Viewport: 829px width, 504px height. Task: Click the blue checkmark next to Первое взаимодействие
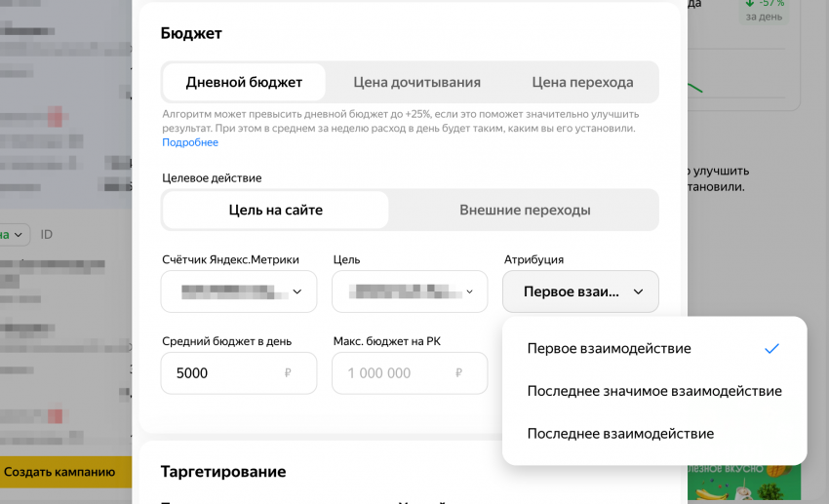771,348
